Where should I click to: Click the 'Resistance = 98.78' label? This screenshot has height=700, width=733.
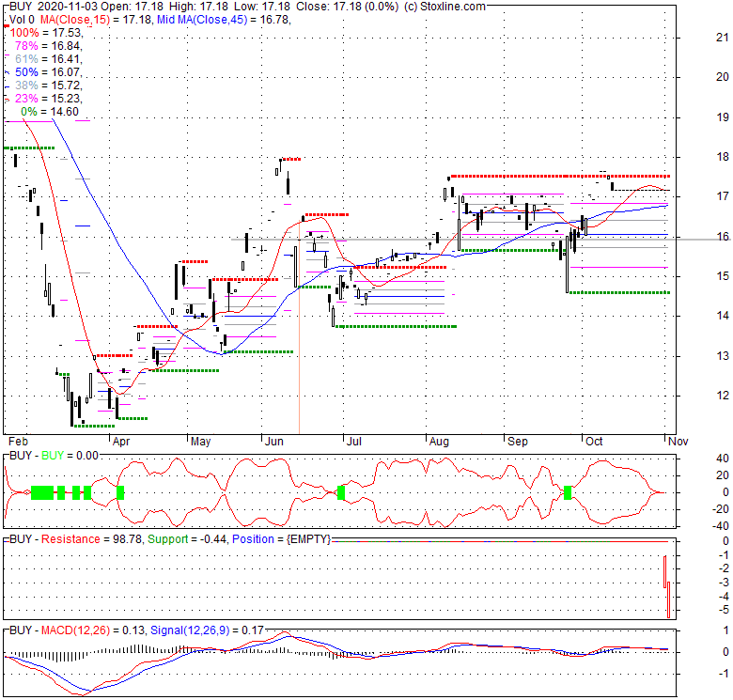92,538
